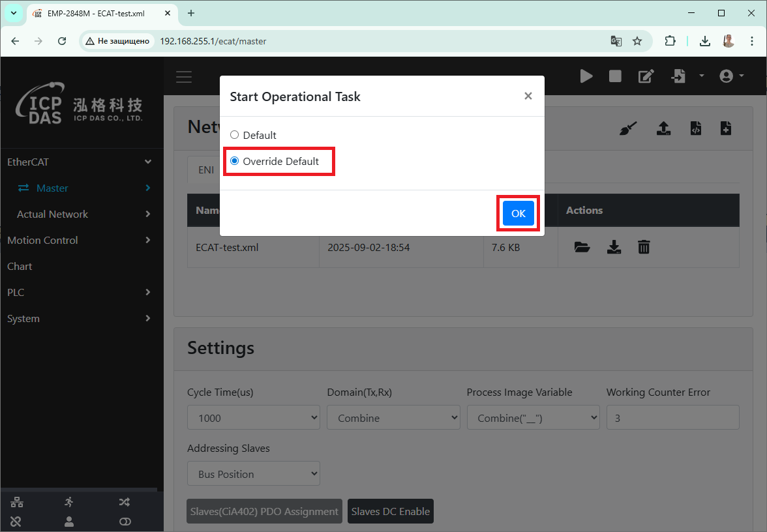Switch to the ENI tab
The image size is (767, 532).
[x=206, y=170]
